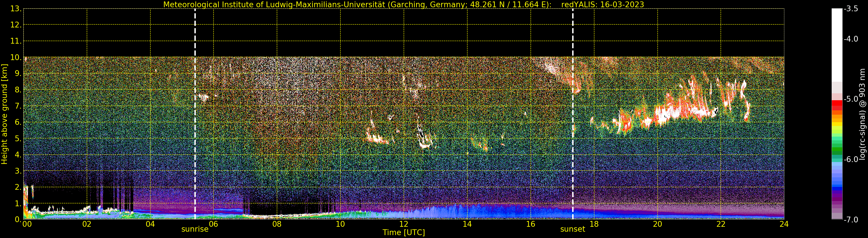Click the '16' tick on the time axis

530,224
